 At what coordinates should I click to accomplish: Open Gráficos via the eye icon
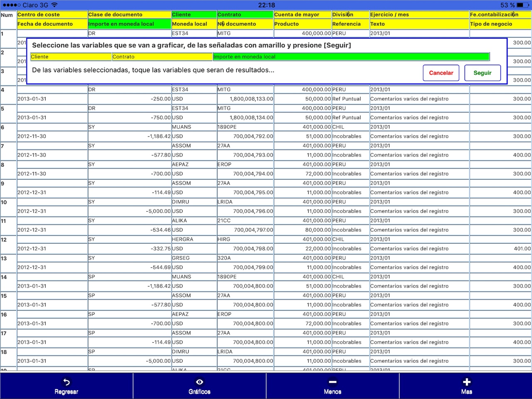pos(199,382)
